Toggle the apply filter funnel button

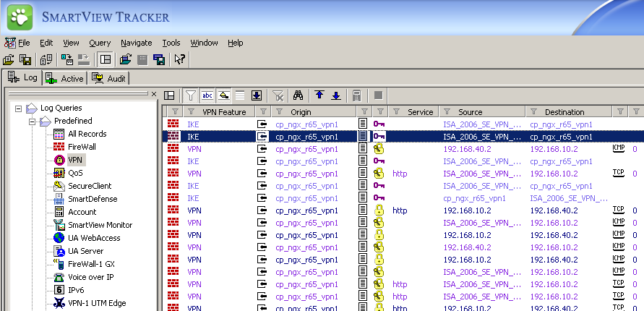[190, 95]
